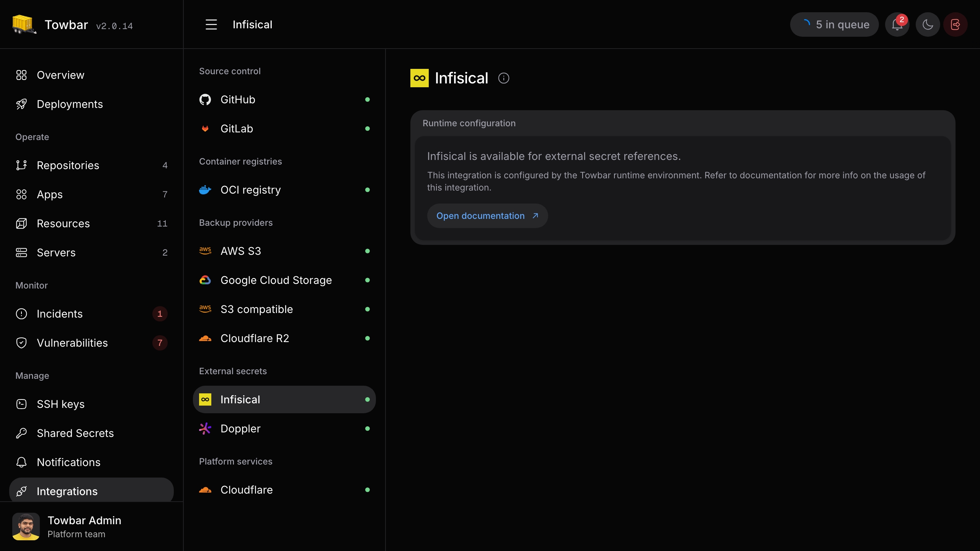
Task: Click the S3 compatible aws icon
Action: (x=205, y=309)
